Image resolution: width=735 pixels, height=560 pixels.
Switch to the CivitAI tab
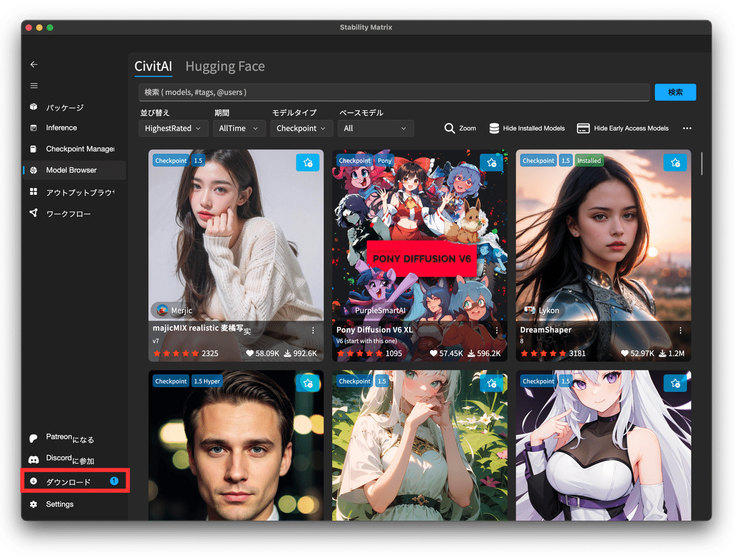click(153, 66)
